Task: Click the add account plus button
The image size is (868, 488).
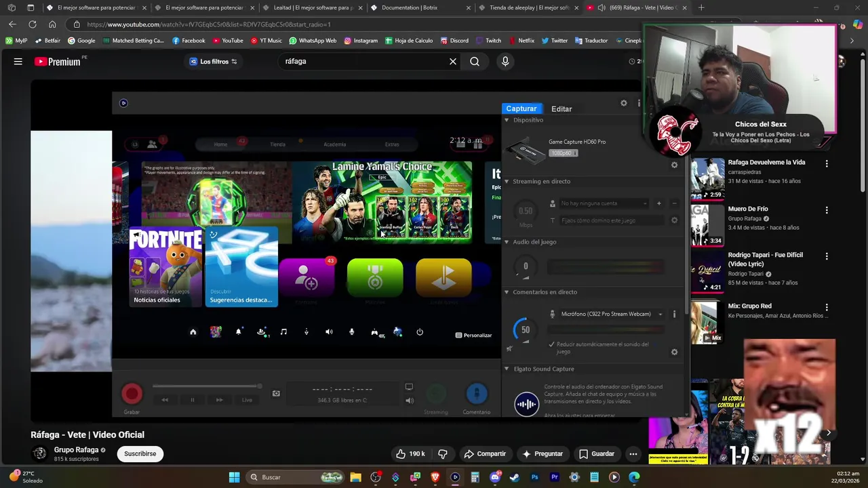Action: [658, 203]
